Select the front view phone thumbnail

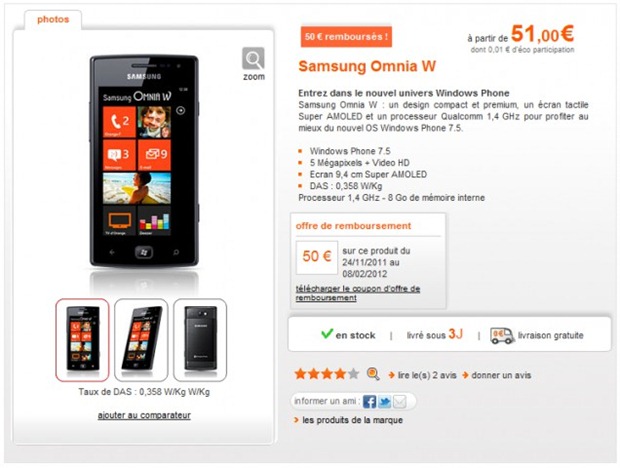[82, 340]
